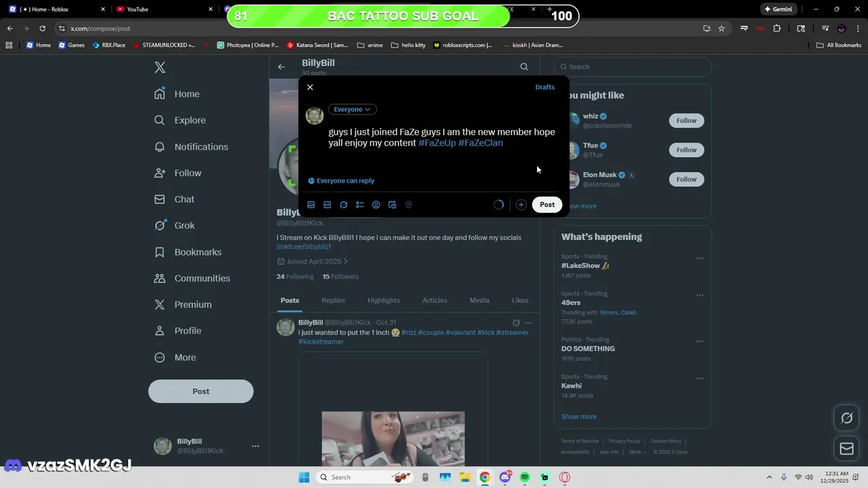The height and width of the screenshot is (488, 868).
Task: Follow Tfue account
Action: pos(686,150)
